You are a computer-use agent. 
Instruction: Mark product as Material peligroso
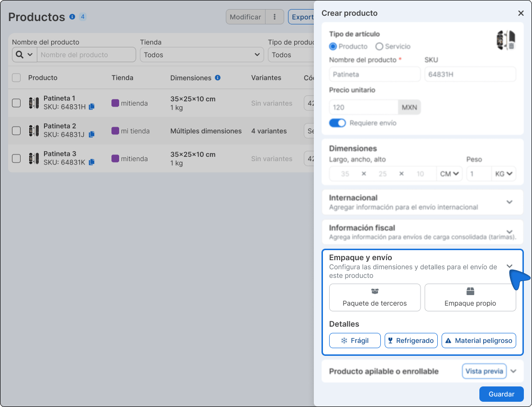(x=478, y=341)
